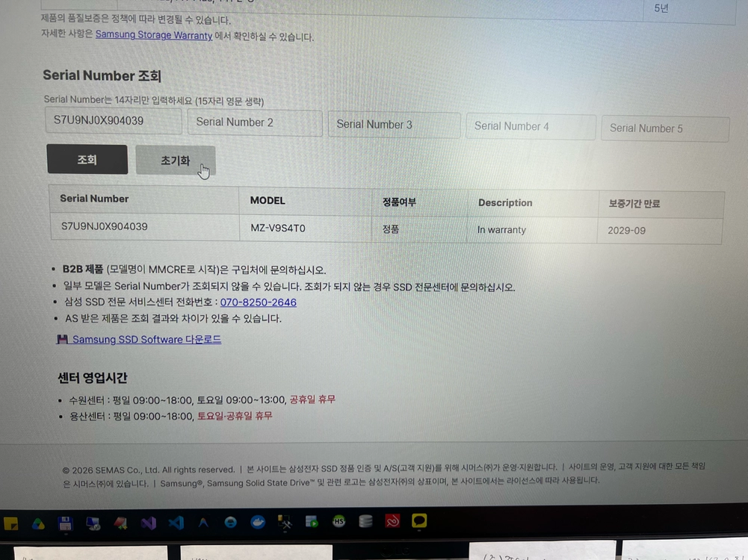The image size is (748, 560).
Task: Click the 센터 영업시간 heading
Action: tap(93, 378)
